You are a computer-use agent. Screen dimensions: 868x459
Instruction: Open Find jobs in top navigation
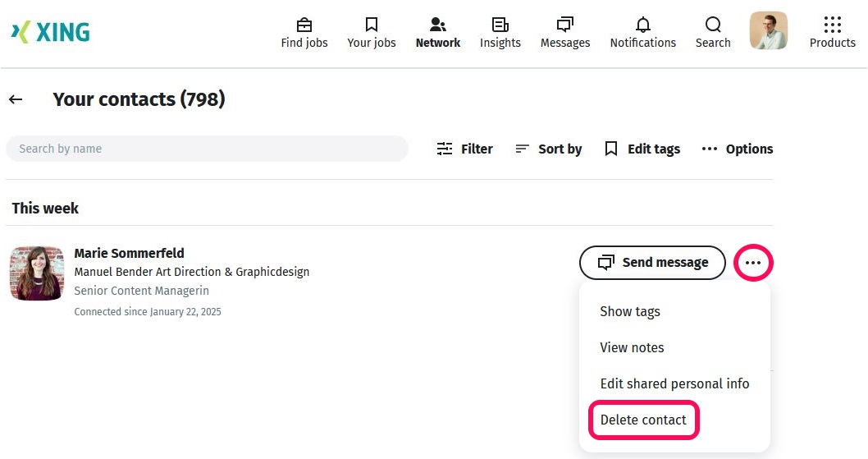pos(304,33)
